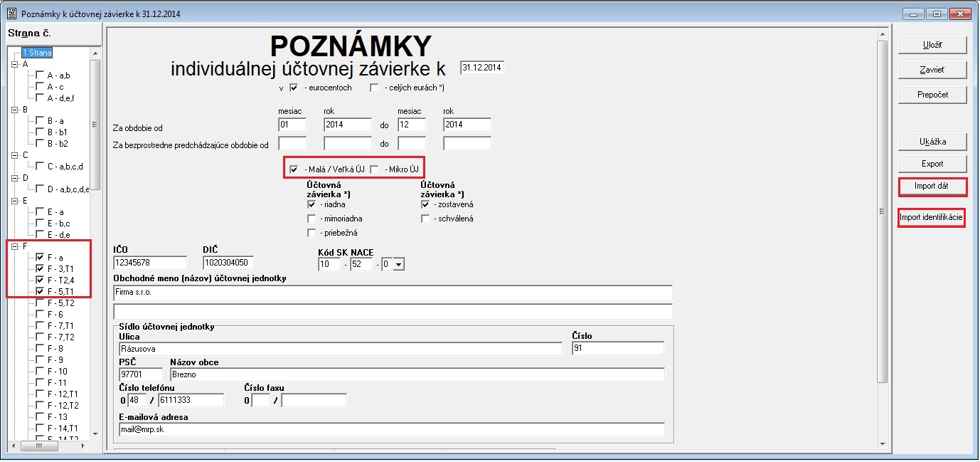Image resolution: width=980 pixels, height=462 pixels.
Task: Click Import dát button
Action: click(x=932, y=187)
